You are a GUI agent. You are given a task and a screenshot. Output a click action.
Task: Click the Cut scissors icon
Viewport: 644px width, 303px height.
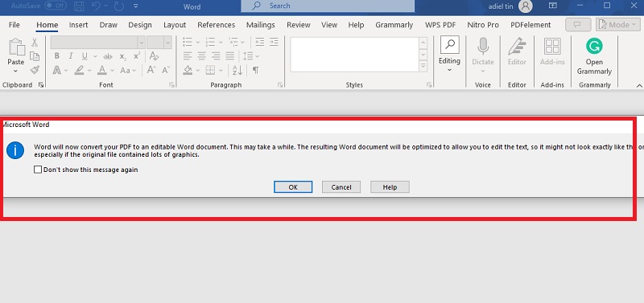(35, 43)
